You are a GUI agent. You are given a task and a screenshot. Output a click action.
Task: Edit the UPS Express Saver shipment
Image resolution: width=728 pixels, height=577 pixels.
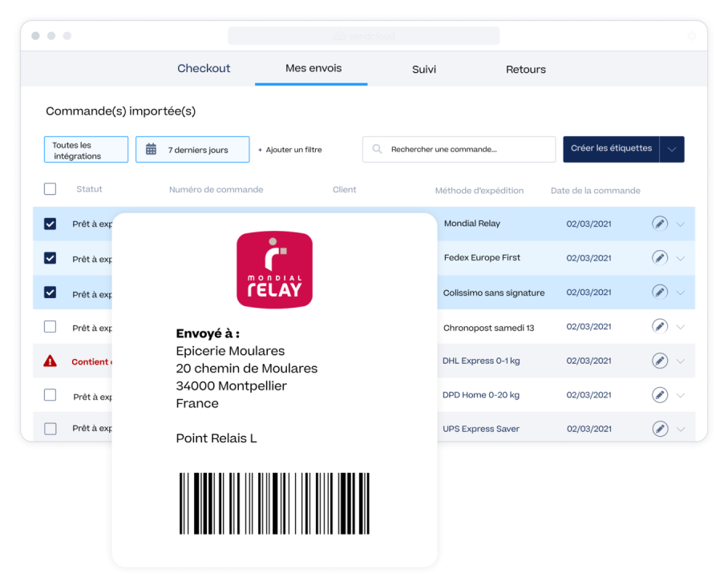coord(659,429)
